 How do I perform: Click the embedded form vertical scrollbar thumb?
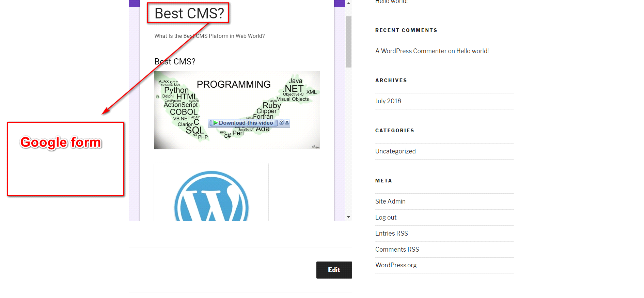pos(348,42)
